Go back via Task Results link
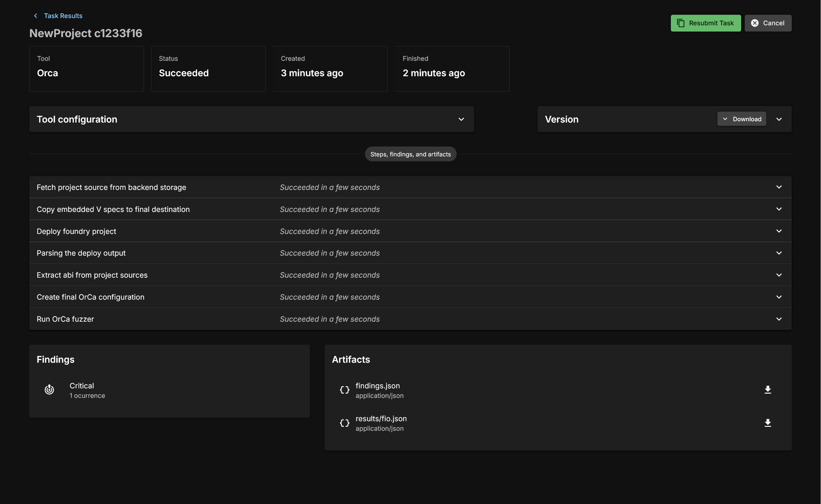The image size is (821, 504). [63, 16]
